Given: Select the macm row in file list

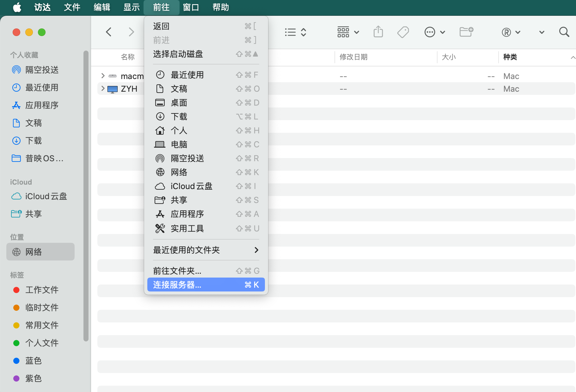Looking at the screenshot, I should click(336, 76).
